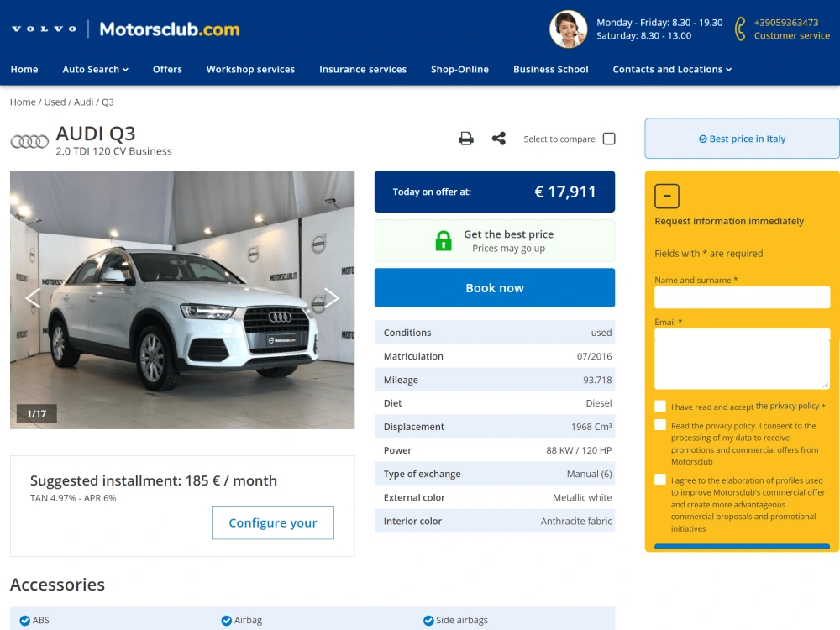The width and height of the screenshot is (840, 630).
Task: Click Get the best price box
Action: pos(495,241)
